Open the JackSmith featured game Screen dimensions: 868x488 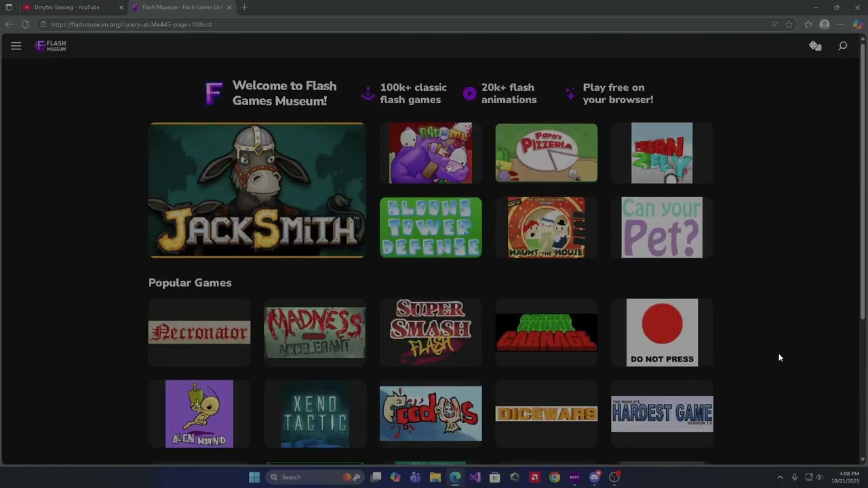point(256,190)
